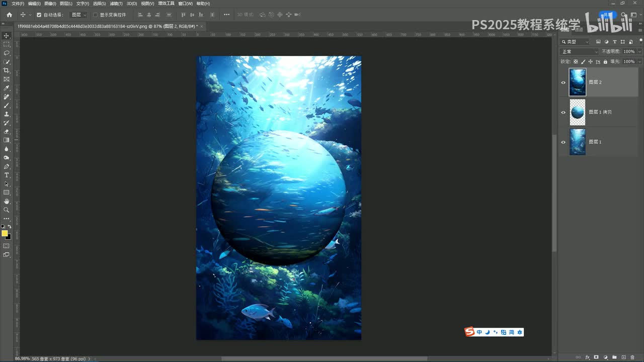Screen dimensions: 644x362
Task: Select the Horizontal Type tool
Action: point(7,175)
